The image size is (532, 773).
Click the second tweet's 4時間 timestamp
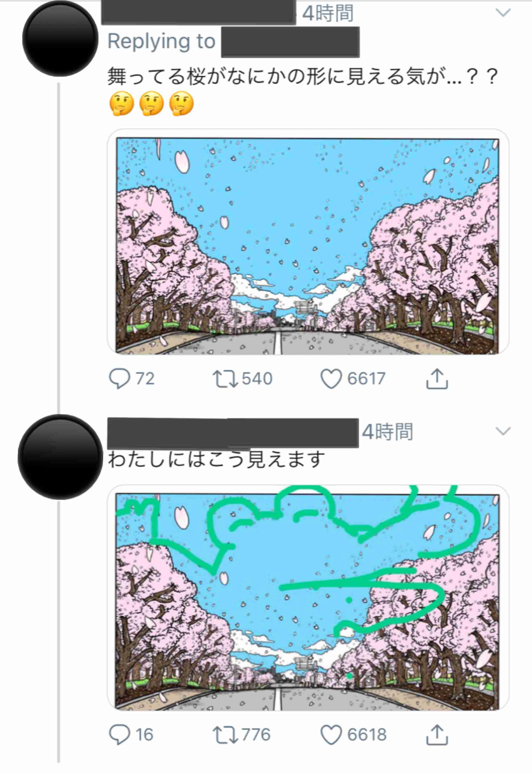coord(387,432)
